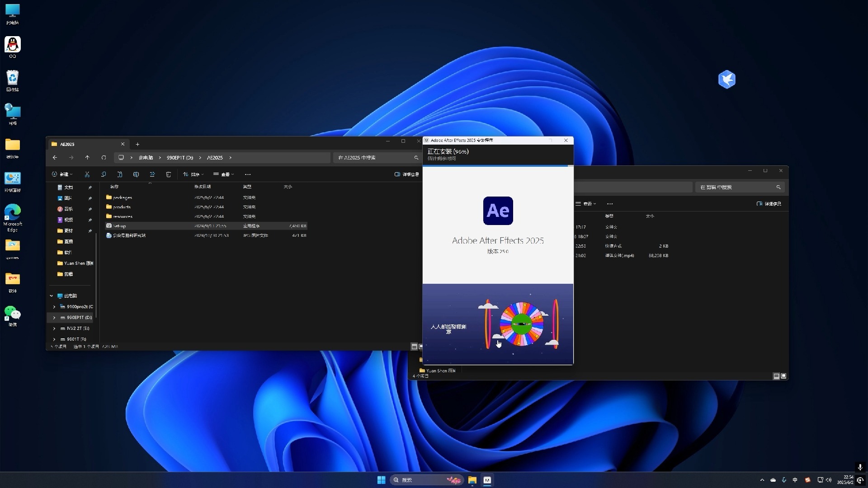The image size is (868, 488).
Task: Click the Refresh icon beside address bar
Action: click(x=104, y=158)
